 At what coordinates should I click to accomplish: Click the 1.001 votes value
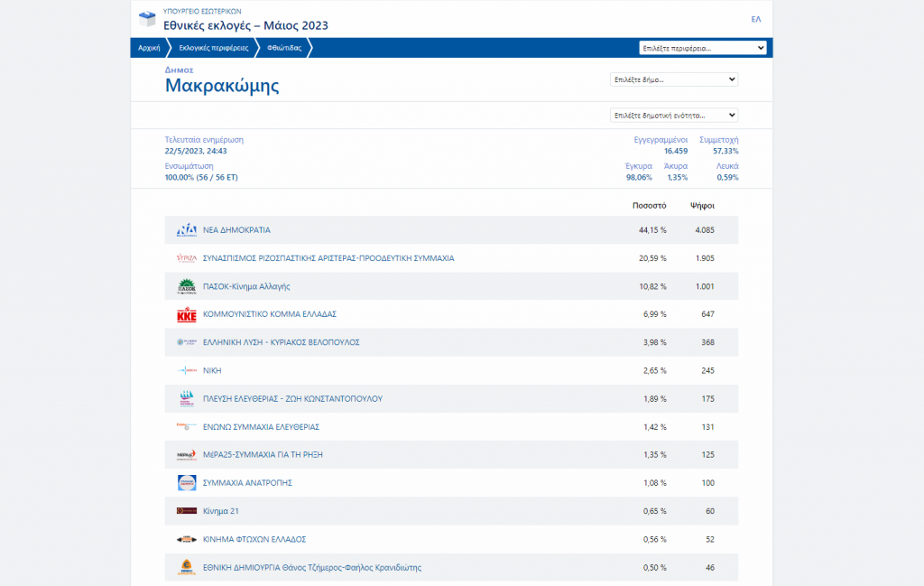coord(705,286)
